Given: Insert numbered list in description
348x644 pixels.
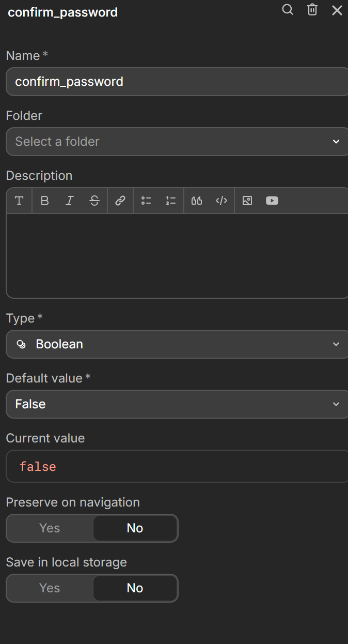Looking at the screenshot, I should (x=171, y=201).
